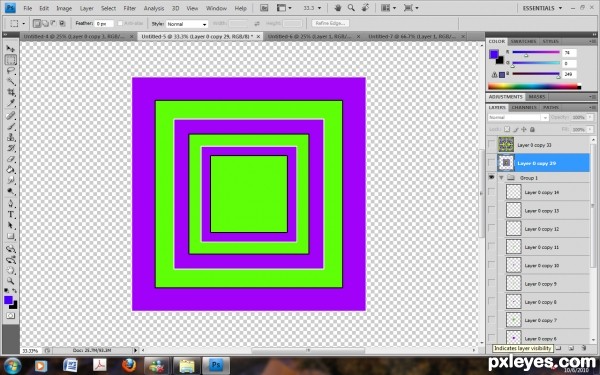Collapse the Group 1 folder
600x375 pixels.
[x=501, y=178]
